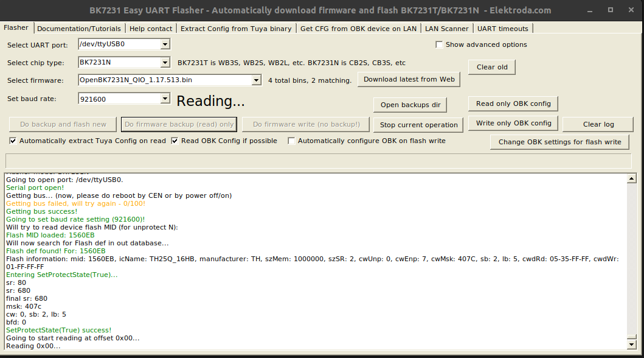Screen dimensions: 644x358
Task: Click the 'Reading 0x00...' log line
Action: pyautogui.click(x=33, y=346)
